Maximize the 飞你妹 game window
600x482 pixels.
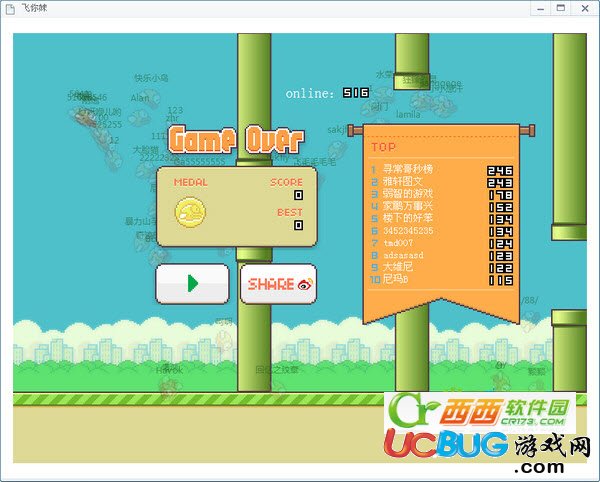(x=561, y=8)
